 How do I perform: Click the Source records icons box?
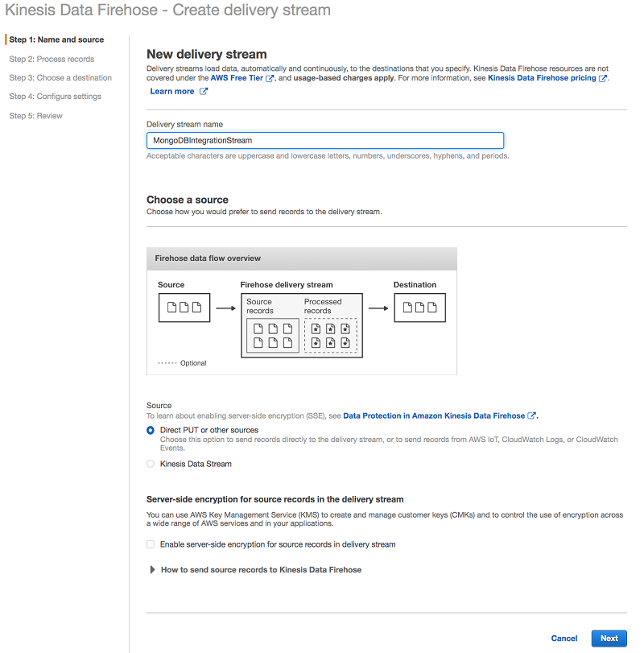(273, 336)
